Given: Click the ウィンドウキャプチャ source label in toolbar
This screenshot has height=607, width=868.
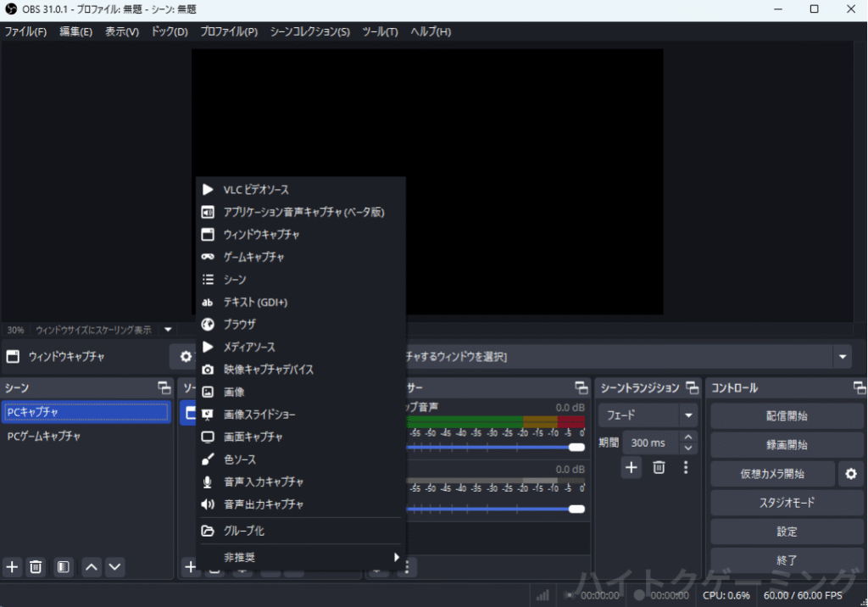Looking at the screenshot, I should [x=66, y=357].
